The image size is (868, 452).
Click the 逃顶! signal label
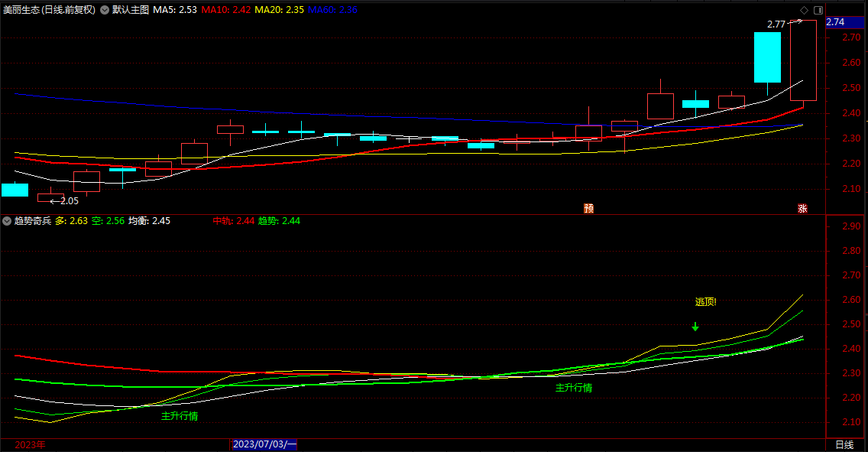pos(706,302)
